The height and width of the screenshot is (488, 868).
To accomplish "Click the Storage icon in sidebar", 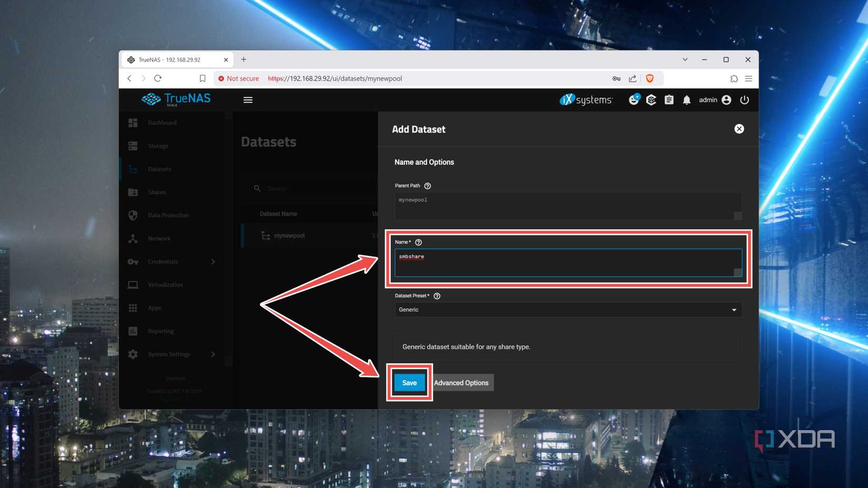I will coord(133,146).
